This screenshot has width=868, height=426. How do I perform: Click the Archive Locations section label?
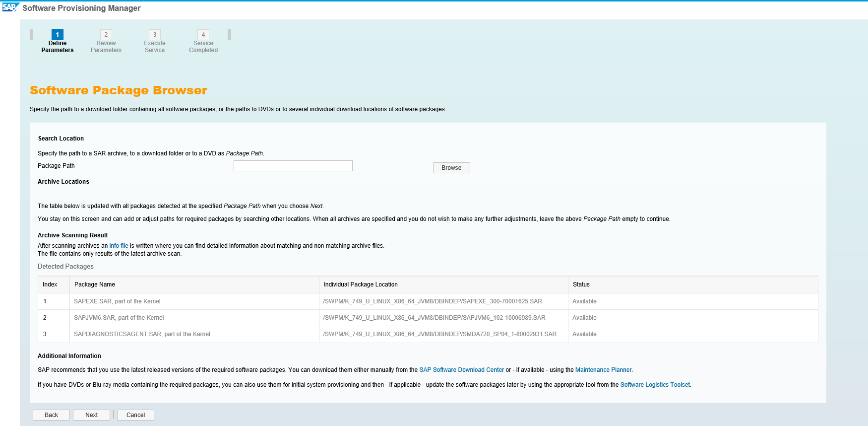tap(63, 182)
